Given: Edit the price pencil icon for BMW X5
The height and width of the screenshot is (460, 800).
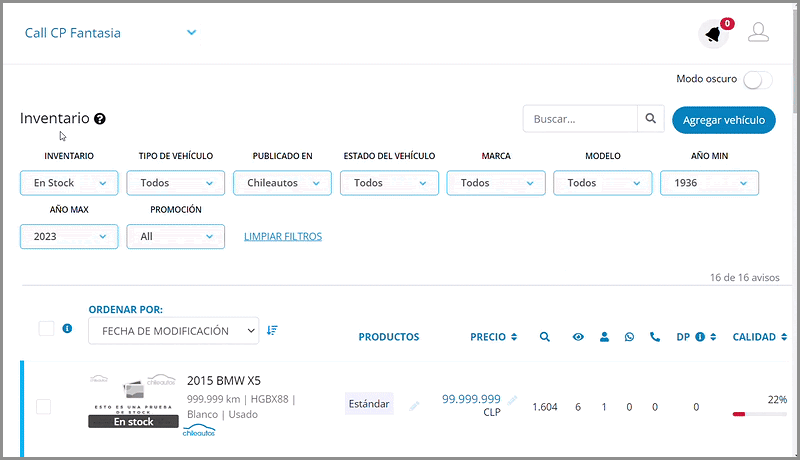Looking at the screenshot, I should pyautogui.click(x=513, y=400).
